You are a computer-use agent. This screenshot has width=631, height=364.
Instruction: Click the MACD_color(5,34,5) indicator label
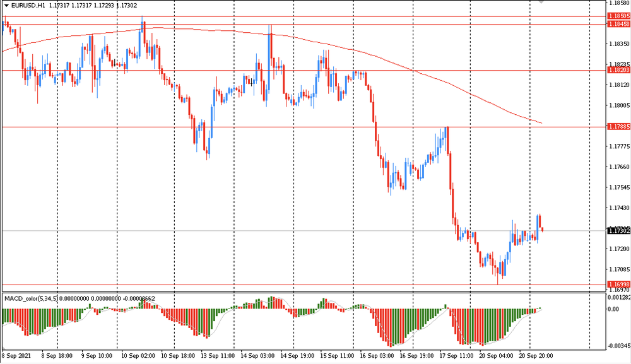[31, 298]
